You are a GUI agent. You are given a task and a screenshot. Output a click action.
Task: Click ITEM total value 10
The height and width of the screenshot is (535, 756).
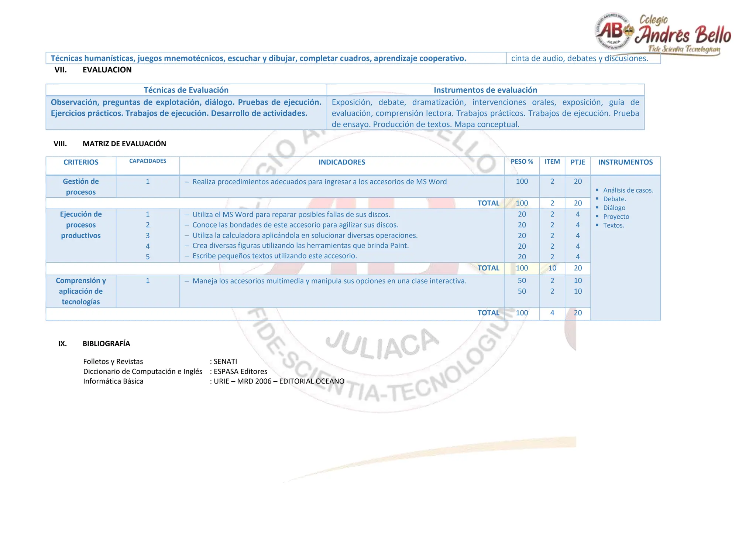tap(552, 268)
